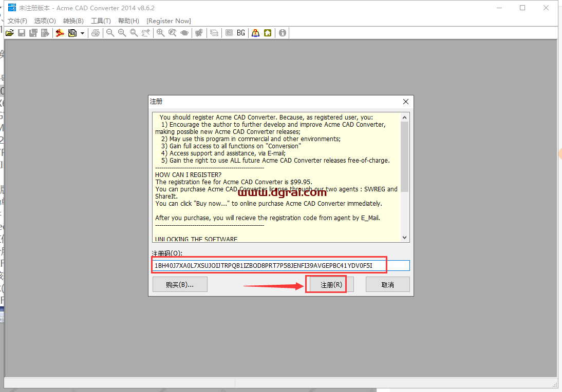Image resolution: width=562 pixels, height=392 pixels.
Task: Click the grid display toolbar icon
Action: [229, 33]
